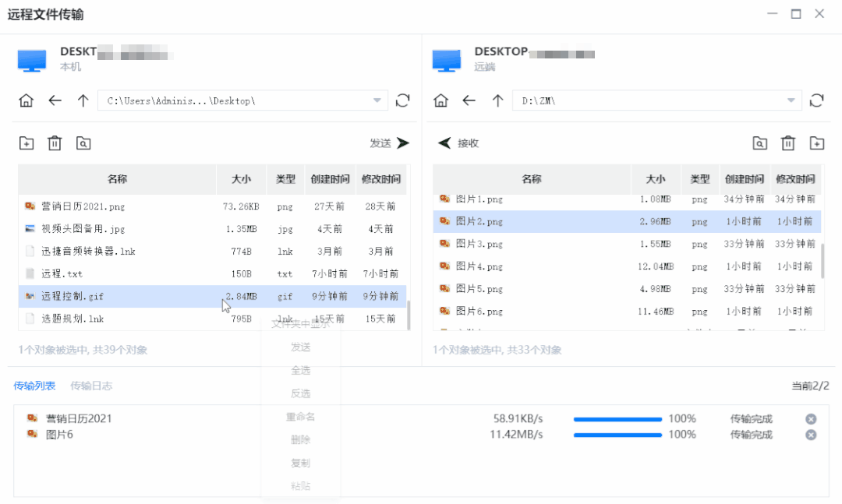Delete selected local file with trash icon
Viewport: 842px width, 504px height.
pyautogui.click(x=55, y=143)
